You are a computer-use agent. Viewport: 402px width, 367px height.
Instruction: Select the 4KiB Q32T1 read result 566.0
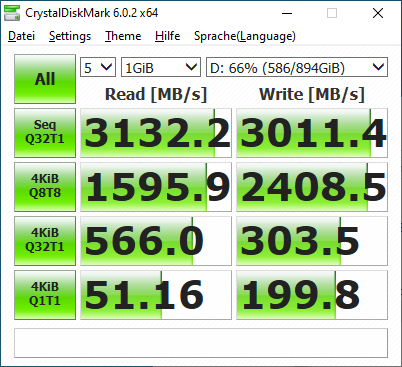(156, 241)
